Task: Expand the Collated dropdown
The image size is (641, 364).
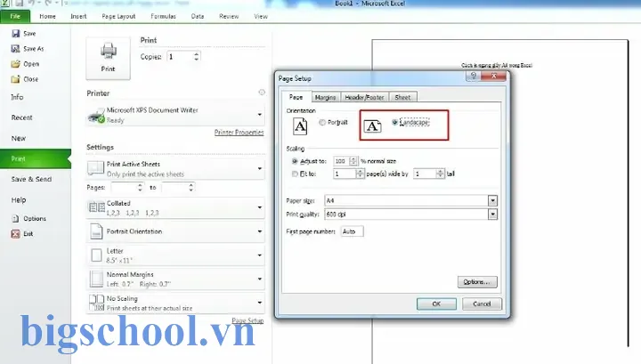Action: [260, 207]
